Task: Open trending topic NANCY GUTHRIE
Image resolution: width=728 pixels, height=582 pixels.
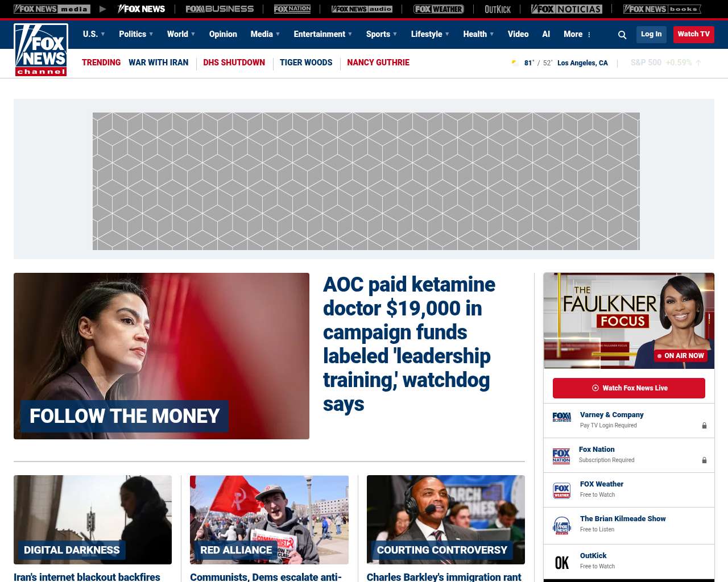Action: coord(378,63)
